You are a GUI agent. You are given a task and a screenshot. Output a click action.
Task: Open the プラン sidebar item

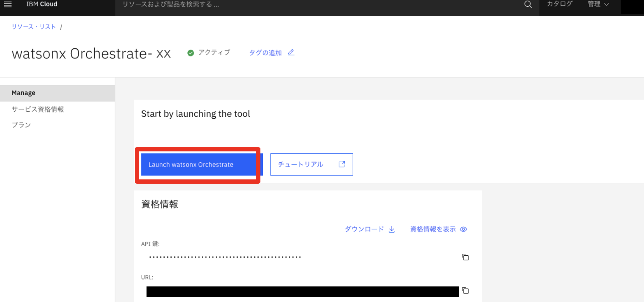click(x=21, y=125)
